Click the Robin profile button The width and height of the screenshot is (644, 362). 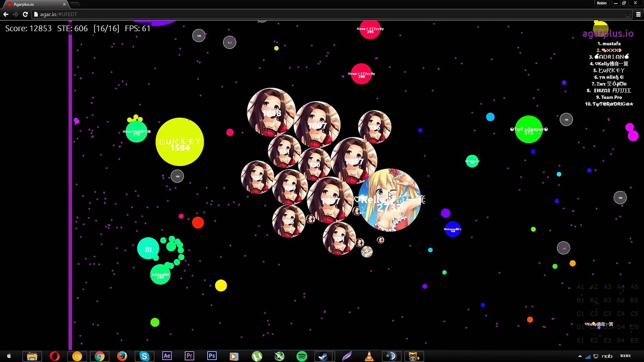602,3
